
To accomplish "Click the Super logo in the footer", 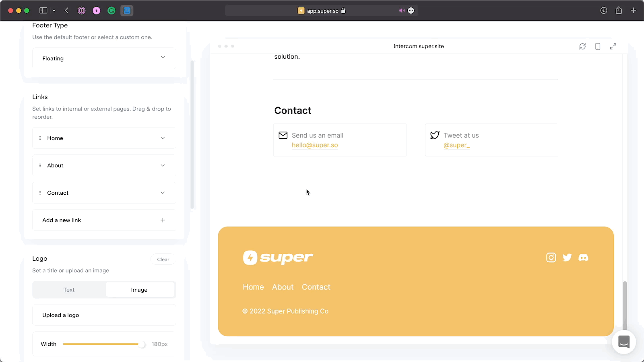I will pos(278,257).
